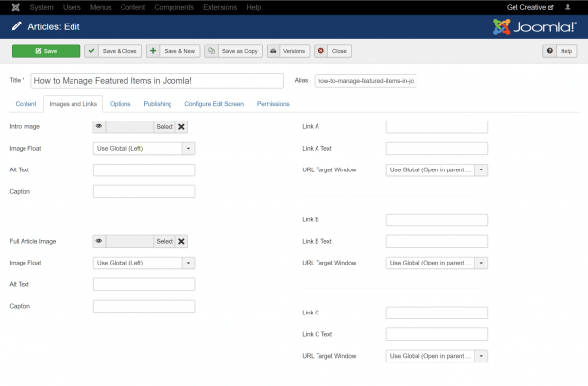Click the Intro Image Caption field
This screenshot has height=386, width=588.
144,191
